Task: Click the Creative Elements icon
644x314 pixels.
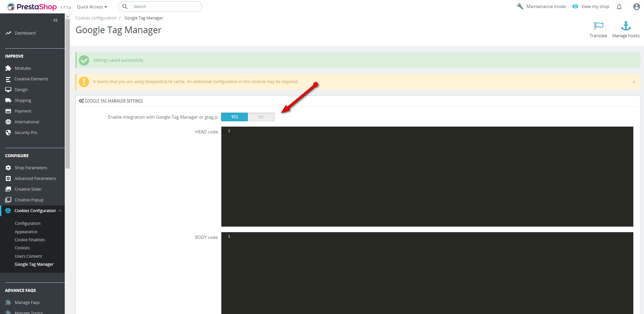Action: pyautogui.click(x=8, y=79)
